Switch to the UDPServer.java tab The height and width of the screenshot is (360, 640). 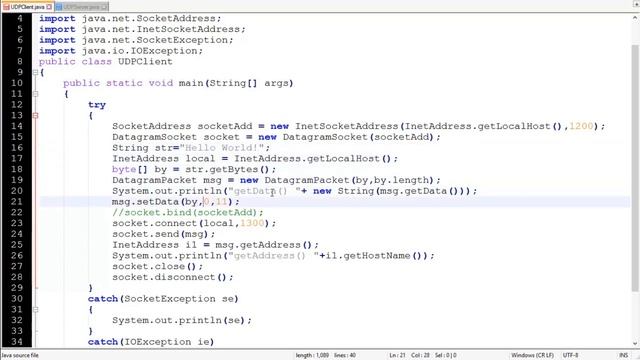point(81,7)
